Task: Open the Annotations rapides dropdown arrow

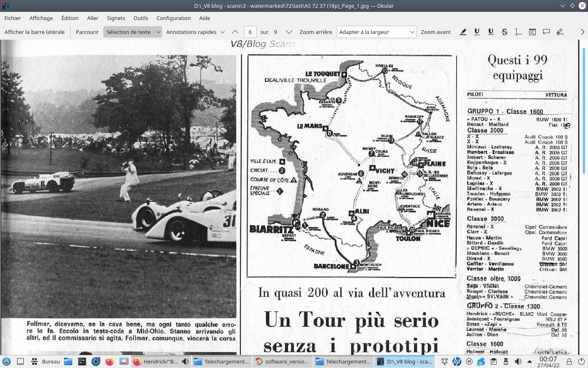Action: tap(223, 32)
